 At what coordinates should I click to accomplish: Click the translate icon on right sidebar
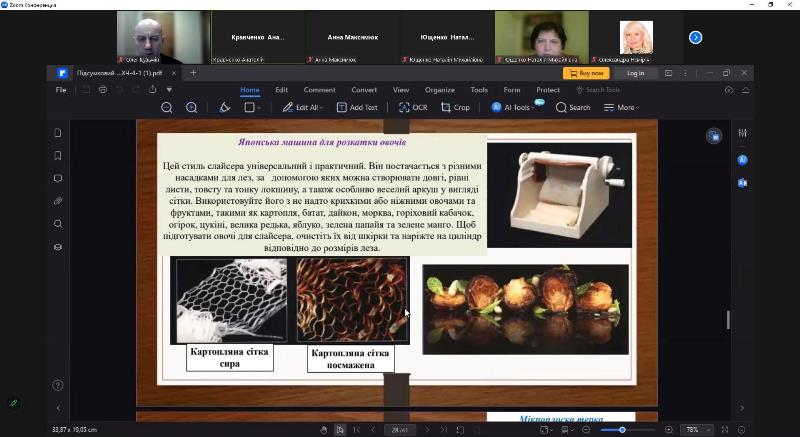click(742, 183)
